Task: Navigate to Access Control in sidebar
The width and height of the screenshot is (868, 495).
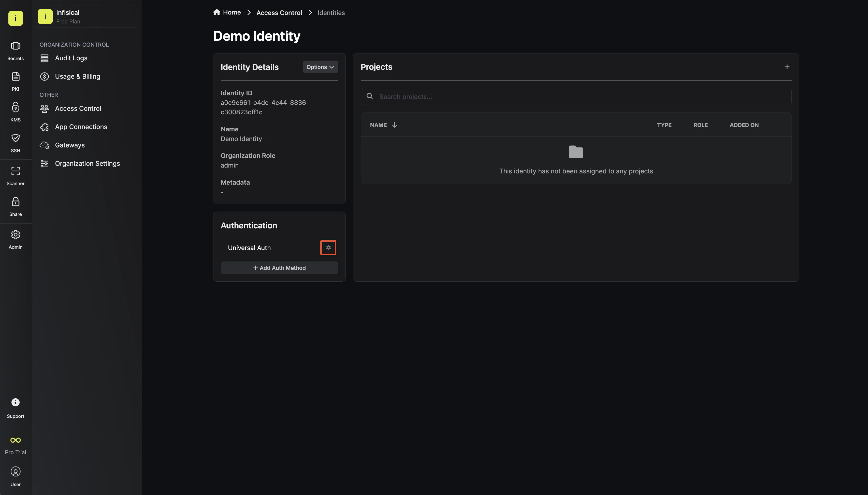Action: tap(78, 108)
